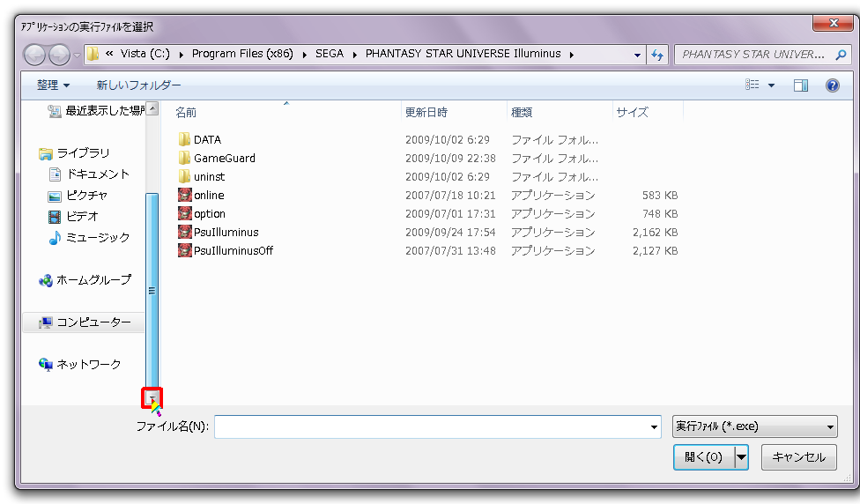
Task: Expand the arrow after SEGA breadcrumb
Action: tap(355, 55)
